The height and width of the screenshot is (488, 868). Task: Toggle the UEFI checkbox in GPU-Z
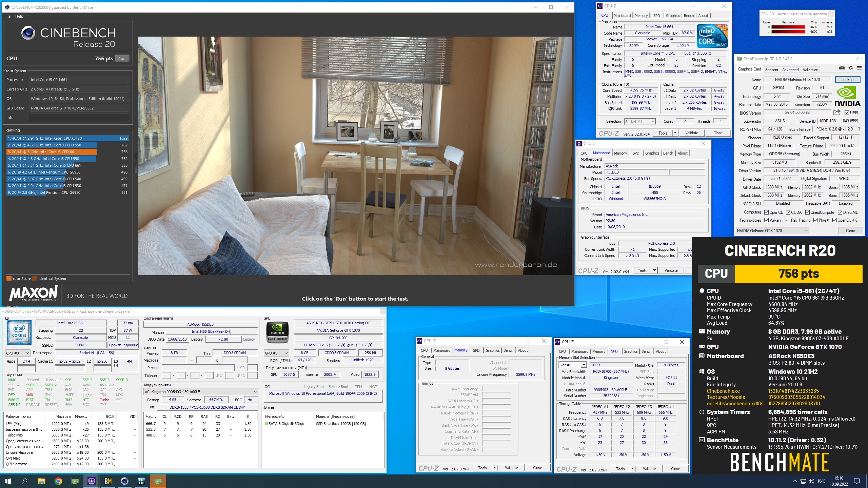point(847,113)
